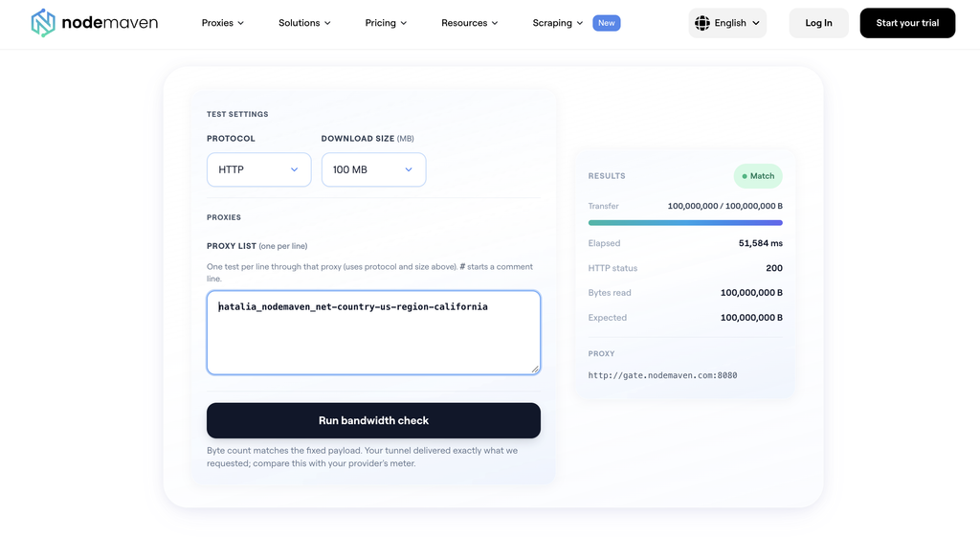Image resolution: width=980 pixels, height=538 pixels.
Task: Expand the English language selector
Action: (727, 23)
